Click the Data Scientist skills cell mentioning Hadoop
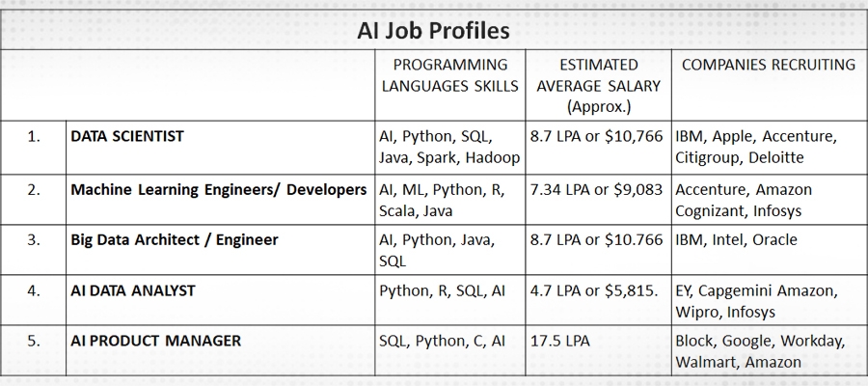The height and width of the screenshot is (386, 868). point(449,147)
